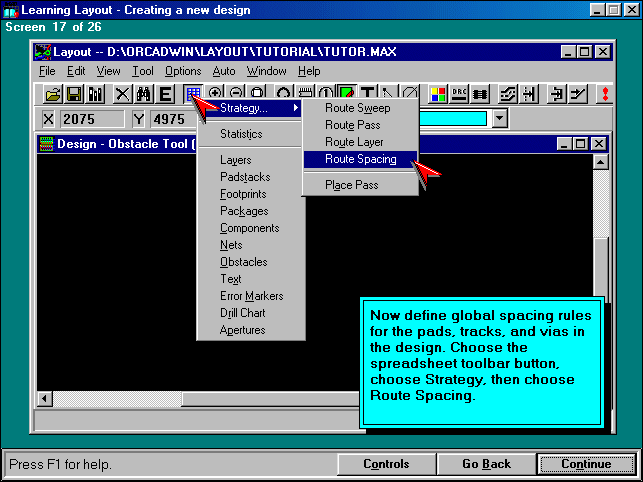Choose Place Pass menu entry

[352, 185]
